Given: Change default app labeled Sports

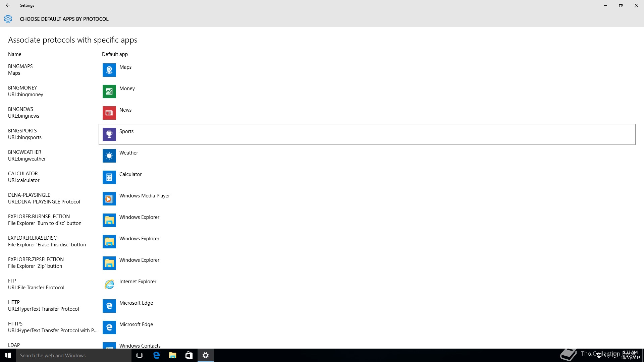Looking at the screenshot, I should [x=126, y=131].
